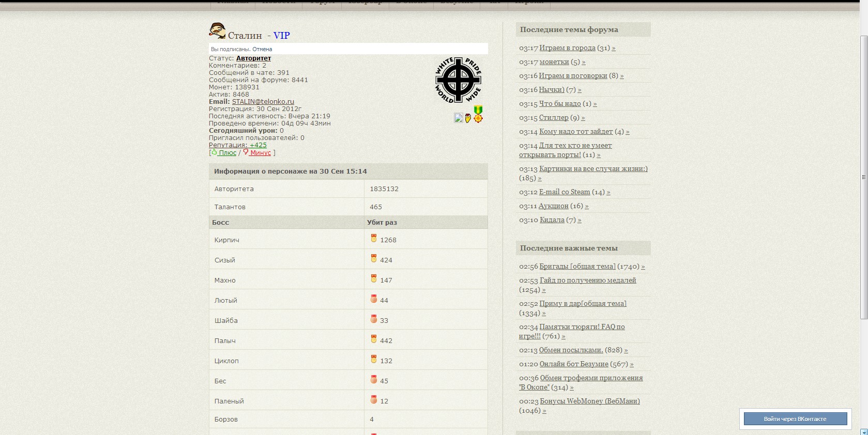The image size is (868, 435).
Task: Click the » arrow after Нычки)
Action: click(580, 90)
